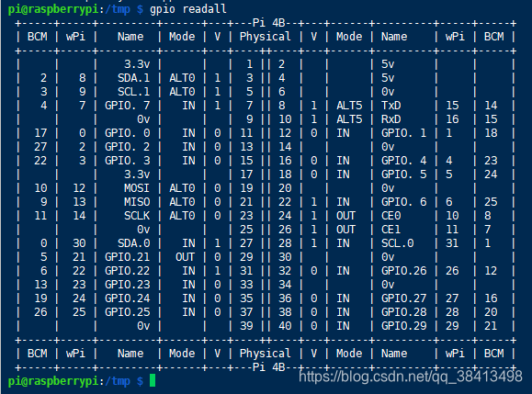Screen dimensions: 532x394
Task: Select the 'GPIO.29' name cell
Action: tap(403, 326)
